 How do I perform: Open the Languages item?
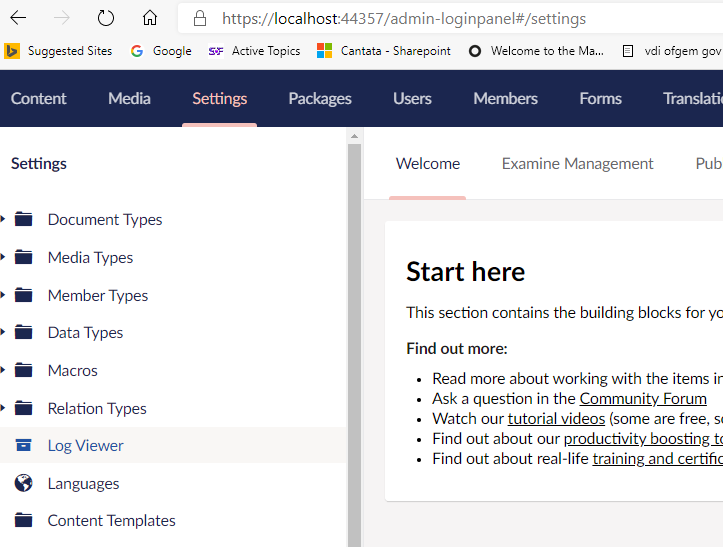(x=83, y=483)
